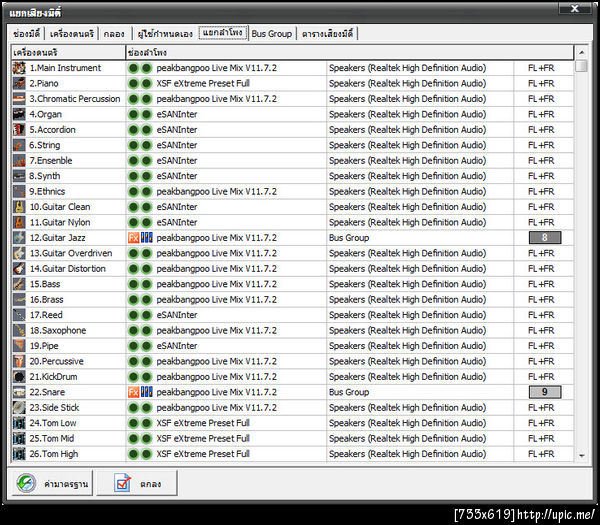Click the Tom High icon

(19, 454)
